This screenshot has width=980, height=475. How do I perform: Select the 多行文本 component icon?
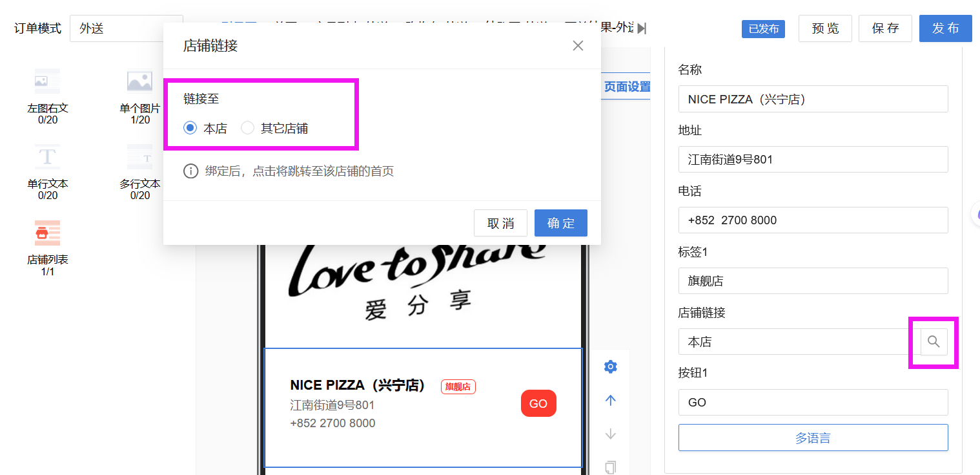tap(140, 157)
